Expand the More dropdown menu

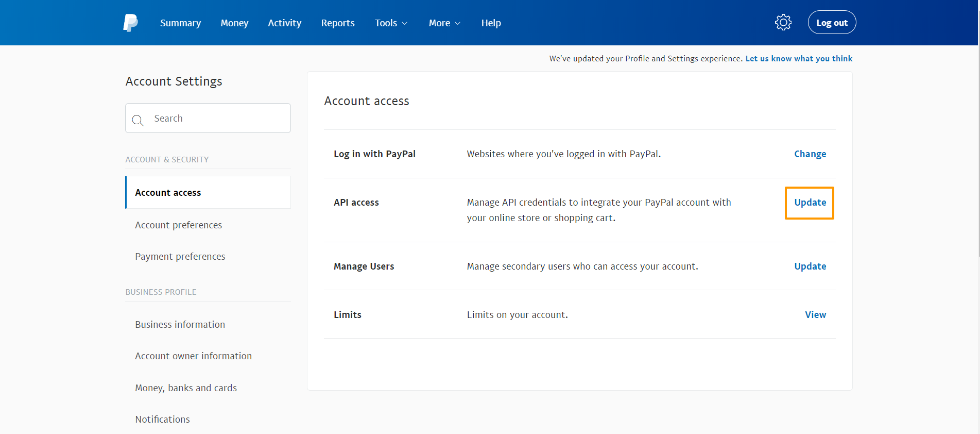(444, 23)
